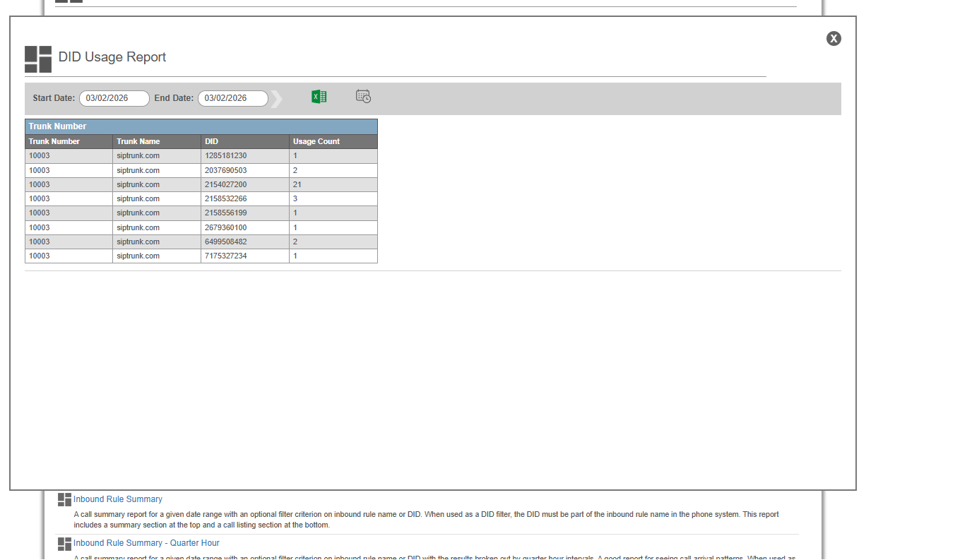This screenshot has width=955, height=560.
Task: Select the row with DID 2154027200
Action: click(x=226, y=184)
